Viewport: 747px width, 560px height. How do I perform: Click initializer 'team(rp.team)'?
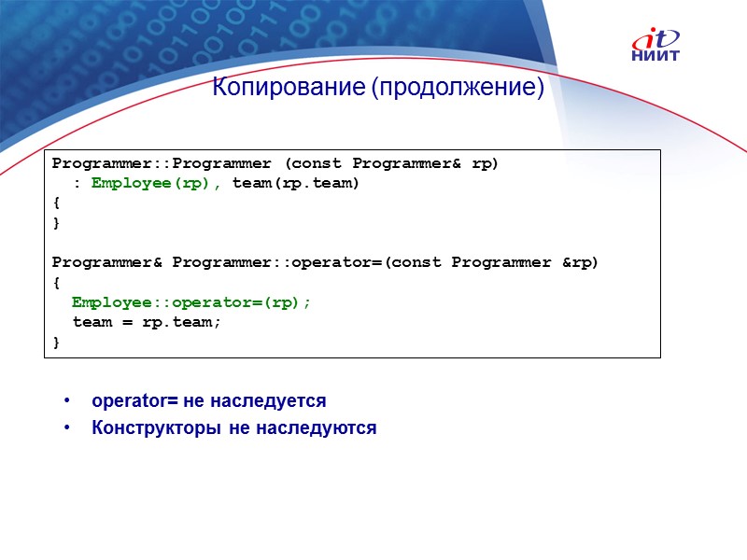point(295,183)
